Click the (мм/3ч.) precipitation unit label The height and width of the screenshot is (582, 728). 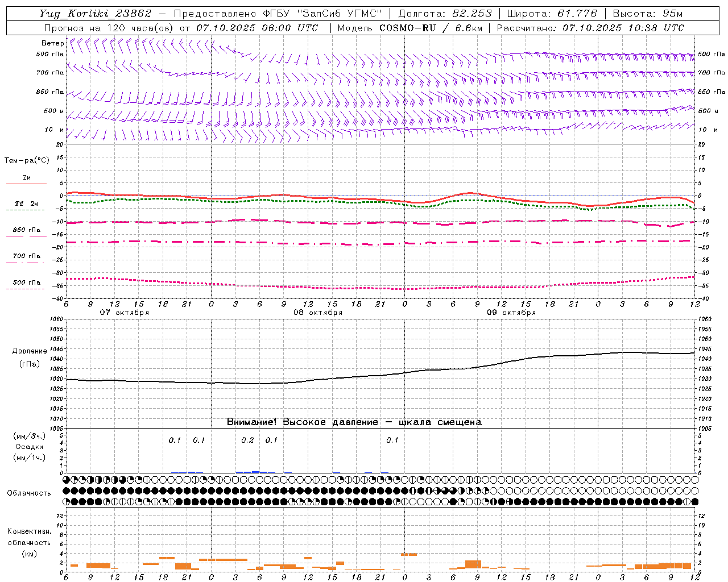pyautogui.click(x=29, y=436)
